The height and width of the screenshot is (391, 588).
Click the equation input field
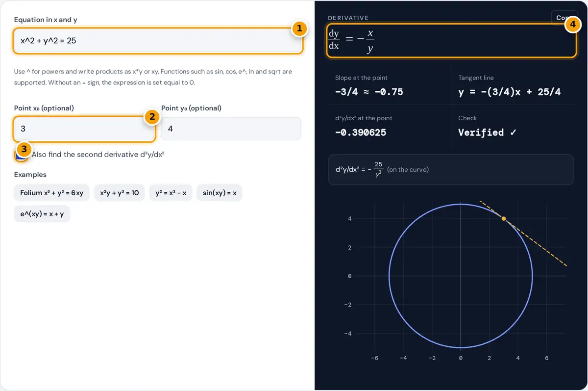158,41
